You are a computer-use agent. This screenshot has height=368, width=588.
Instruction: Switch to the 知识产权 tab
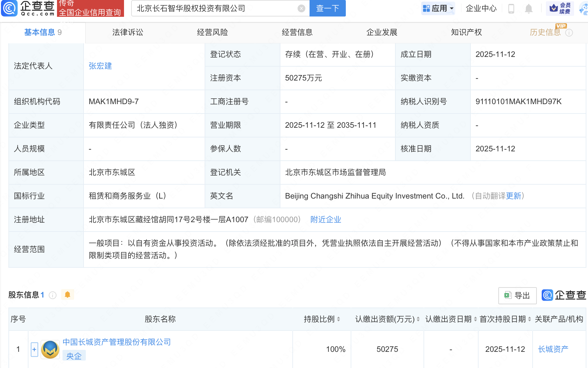[466, 32]
